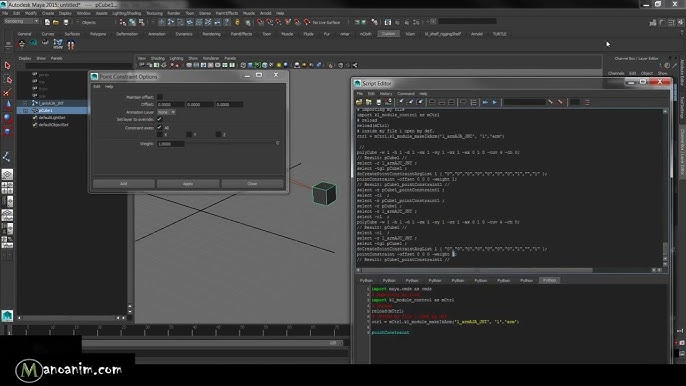
Task: Toggle Constraint axes All checkbox
Action: 160,127
